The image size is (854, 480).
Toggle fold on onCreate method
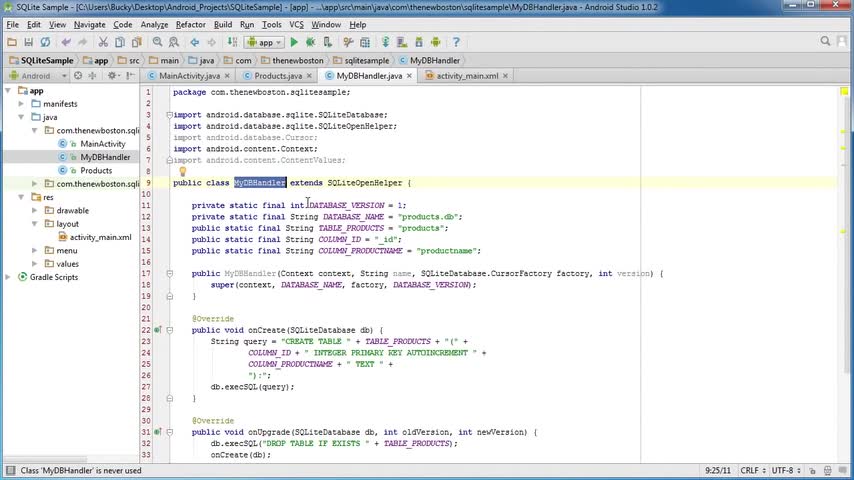168,330
